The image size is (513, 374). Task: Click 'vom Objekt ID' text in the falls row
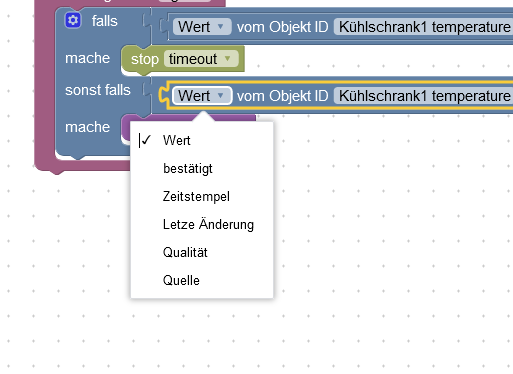click(283, 27)
